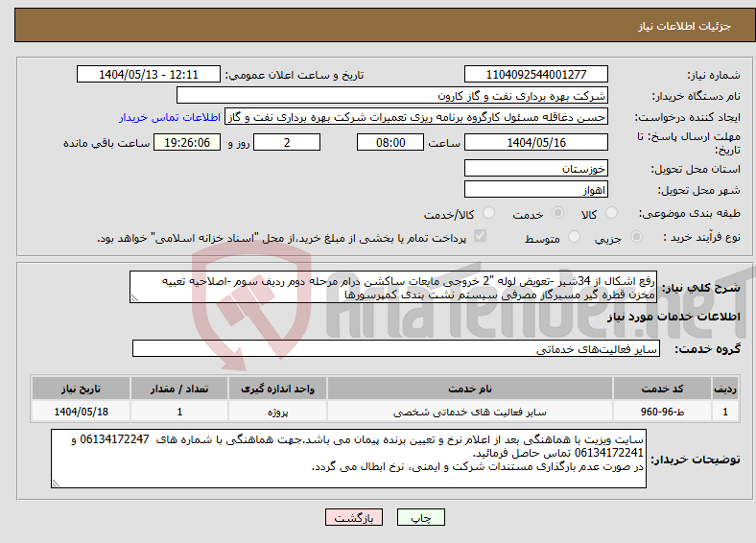Select the جزیی purchase type radio
This screenshot has width=756, height=543.
636,236
